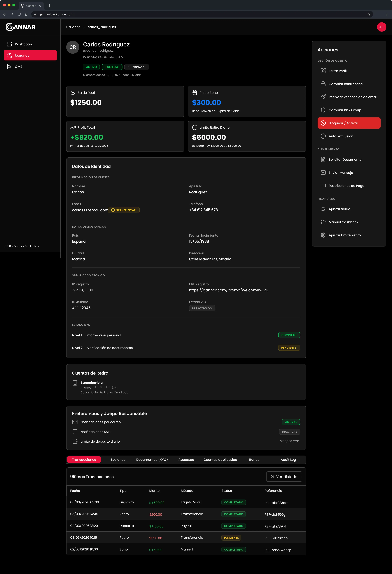The width and height of the screenshot is (392, 574).
Task: Click the Solicitar Documento file icon
Action: point(323,160)
